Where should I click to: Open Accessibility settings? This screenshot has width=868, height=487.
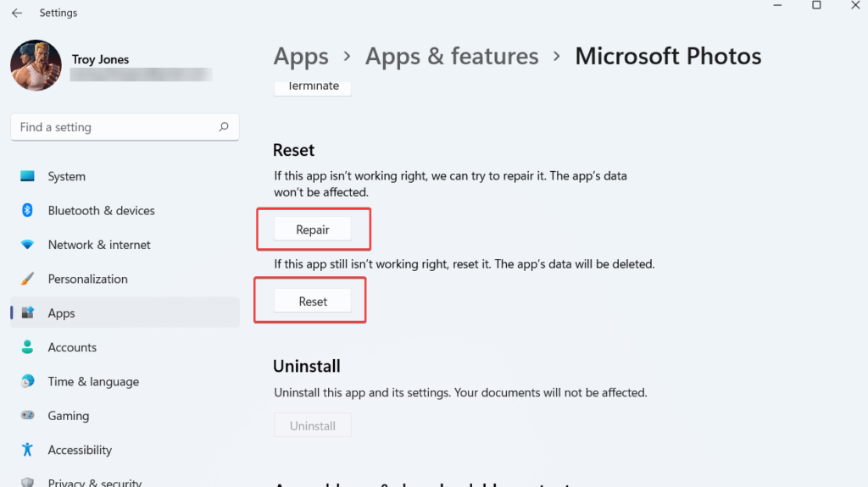125,450
